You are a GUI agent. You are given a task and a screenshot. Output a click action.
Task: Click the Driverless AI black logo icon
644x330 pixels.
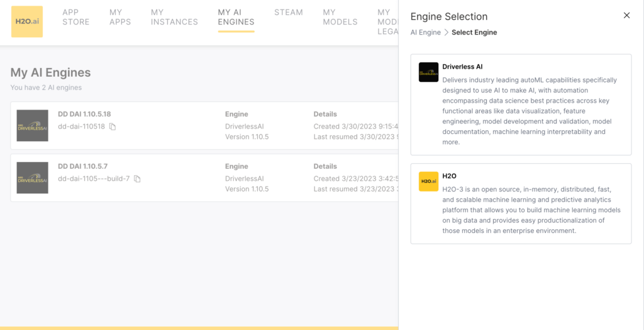coord(429,72)
